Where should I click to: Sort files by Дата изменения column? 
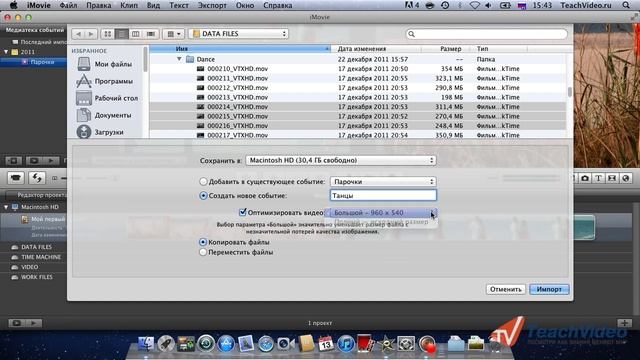point(376,49)
